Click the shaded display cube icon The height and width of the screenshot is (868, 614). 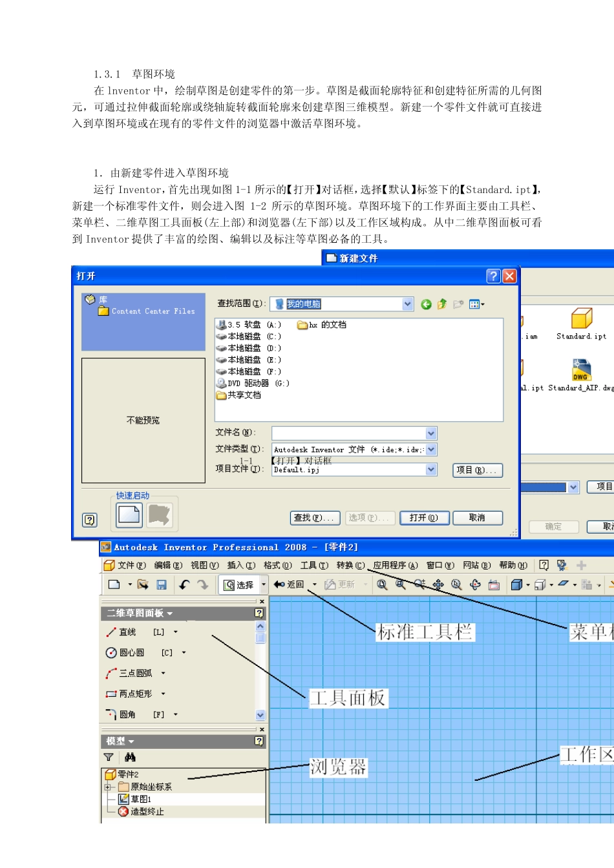click(x=516, y=584)
